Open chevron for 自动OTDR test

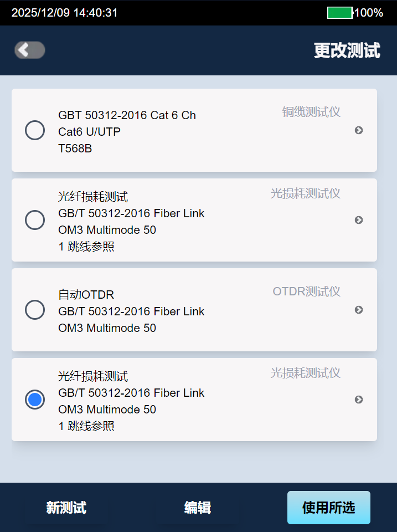pos(359,310)
